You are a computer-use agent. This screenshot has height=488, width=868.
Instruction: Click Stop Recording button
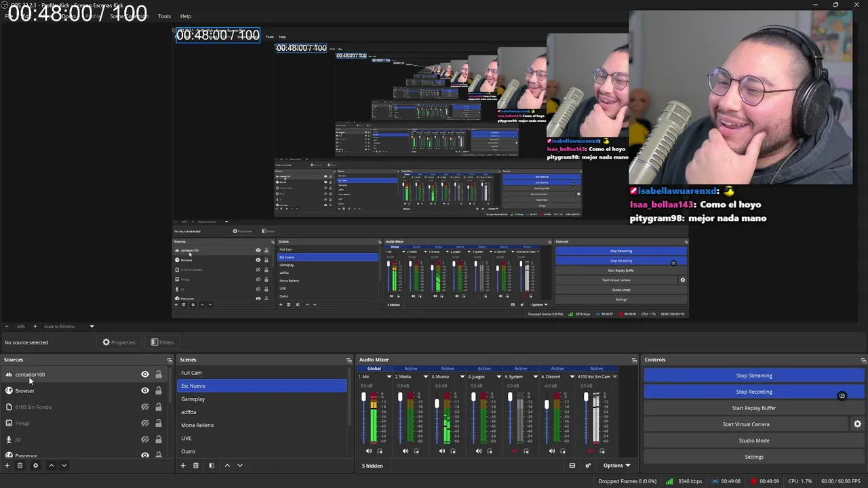pyautogui.click(x=754, y=392)
